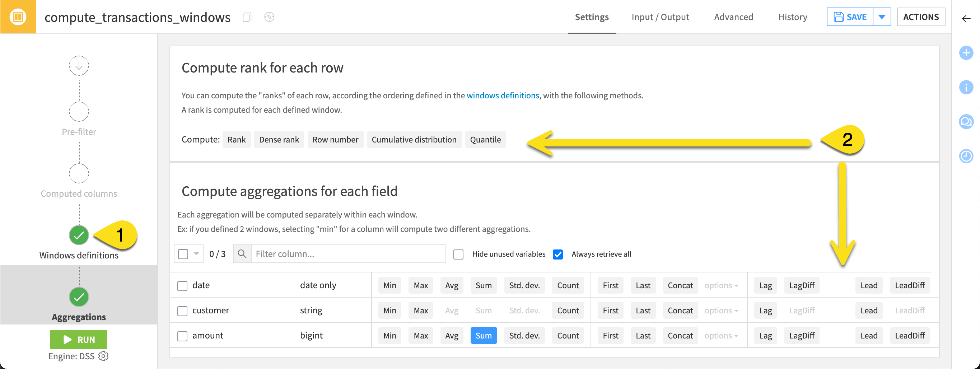Click the green Aggregations checkmark
980x369 pixels.
(x=79, y=297)
